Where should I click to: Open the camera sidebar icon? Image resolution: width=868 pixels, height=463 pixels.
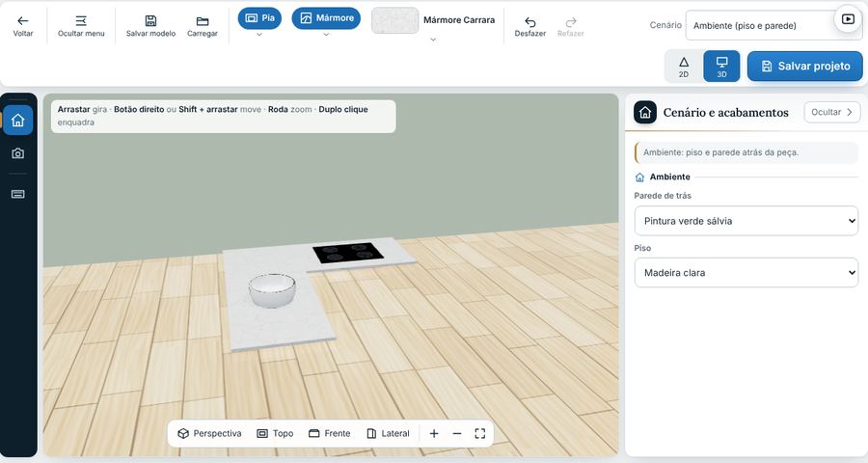point(17,153)
